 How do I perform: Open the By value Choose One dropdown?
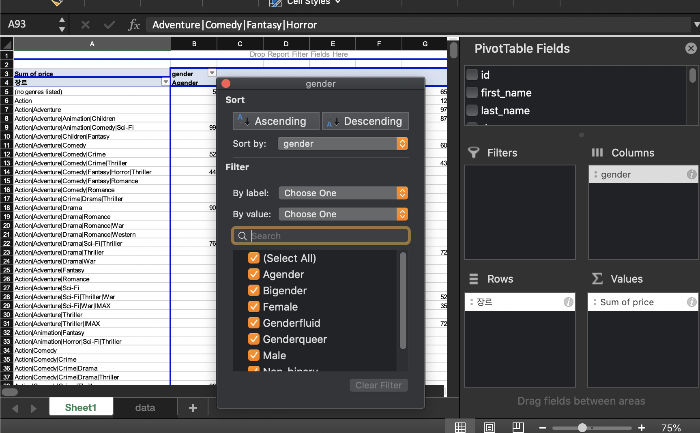tap(343, 214)
